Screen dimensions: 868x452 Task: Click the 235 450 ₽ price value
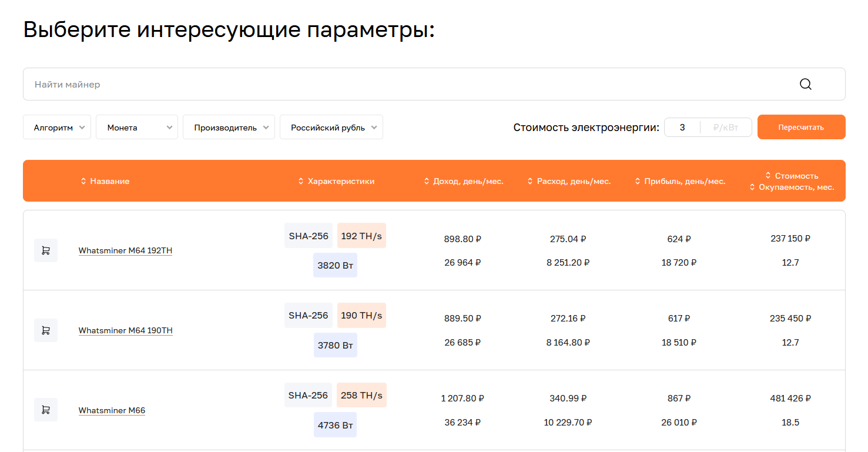[x=790, y=319]
